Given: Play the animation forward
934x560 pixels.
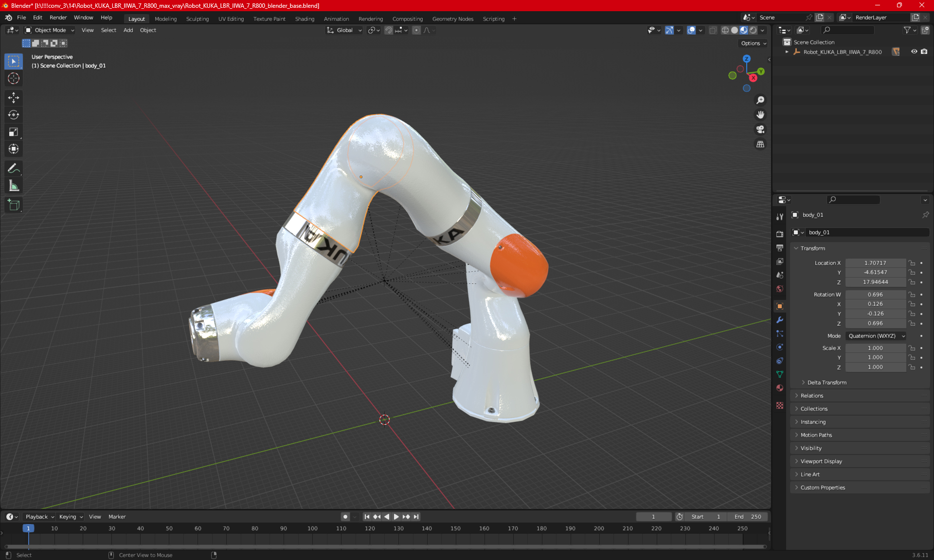Looking at the screenshot, I should pos(396,517).
